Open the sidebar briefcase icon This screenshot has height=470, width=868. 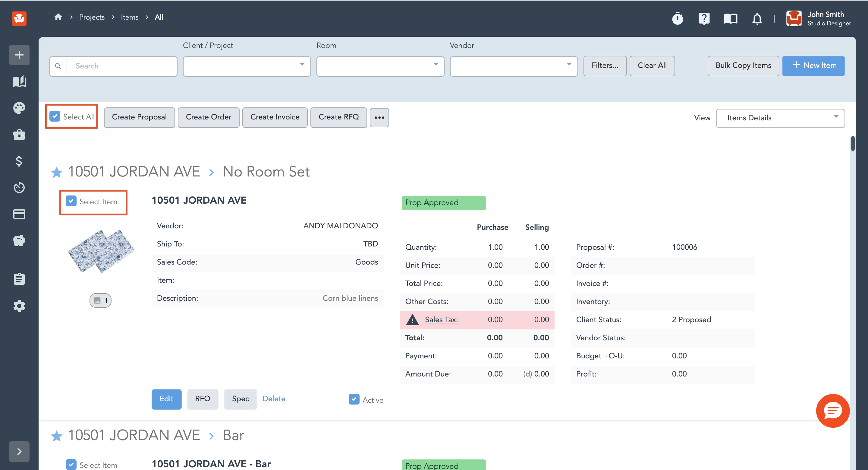(x=19, y=135)
